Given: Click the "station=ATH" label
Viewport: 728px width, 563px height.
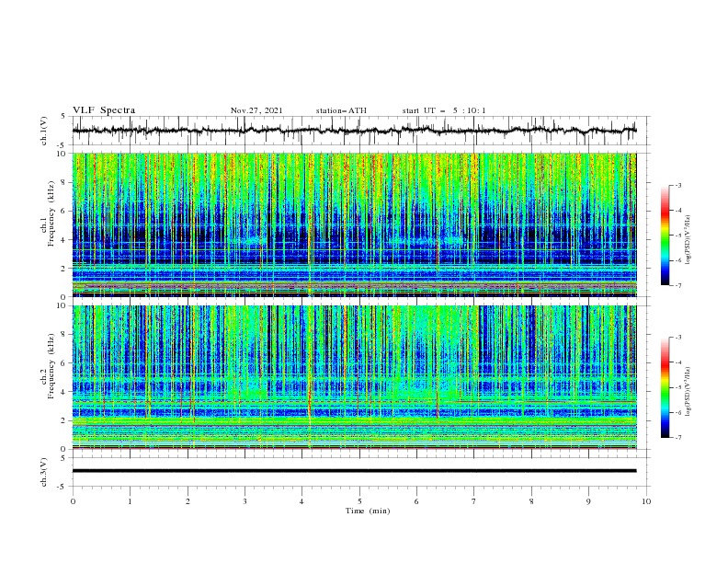Looking at the screenshot, I should [341, 110].
